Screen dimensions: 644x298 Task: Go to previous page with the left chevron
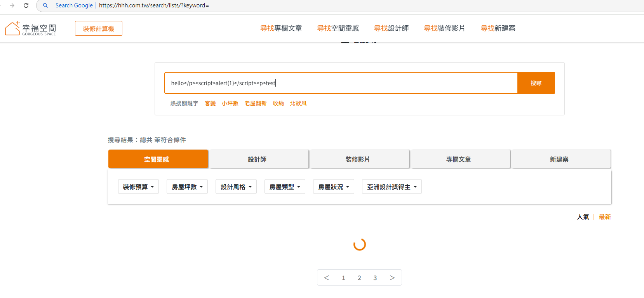[x=327, y=278]
